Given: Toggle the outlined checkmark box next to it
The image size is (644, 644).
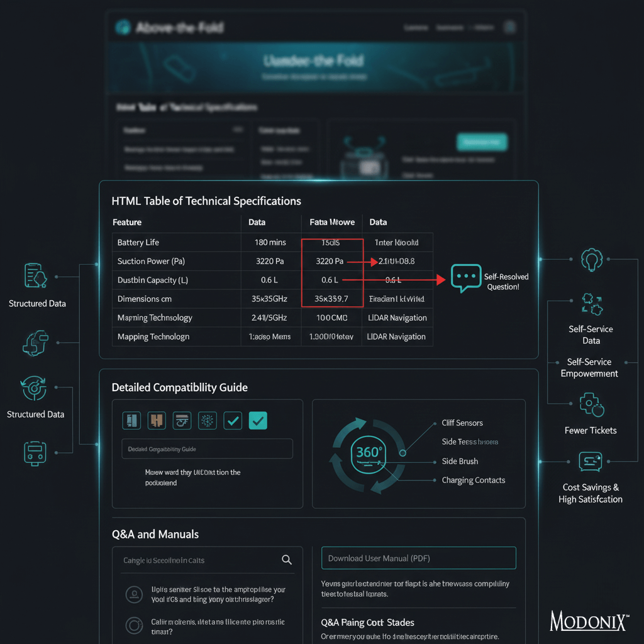Looking at the screenshot, I should [232, 420].
